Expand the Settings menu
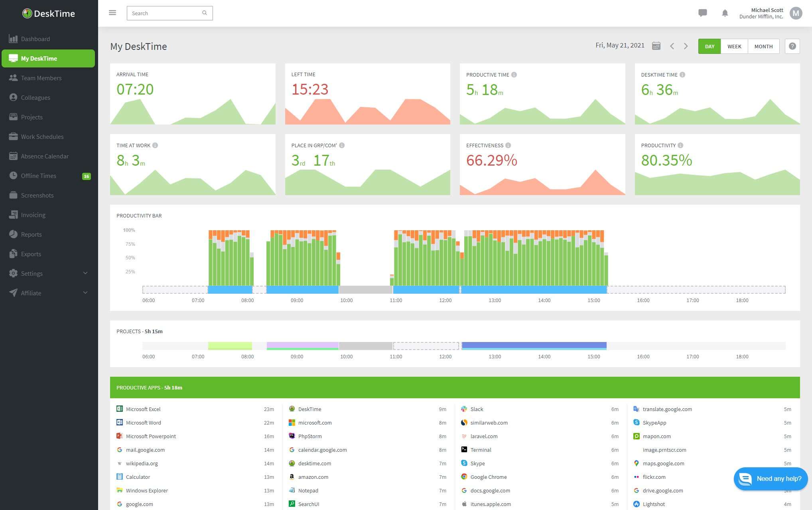The image size is (812, 510). [32, 273]
